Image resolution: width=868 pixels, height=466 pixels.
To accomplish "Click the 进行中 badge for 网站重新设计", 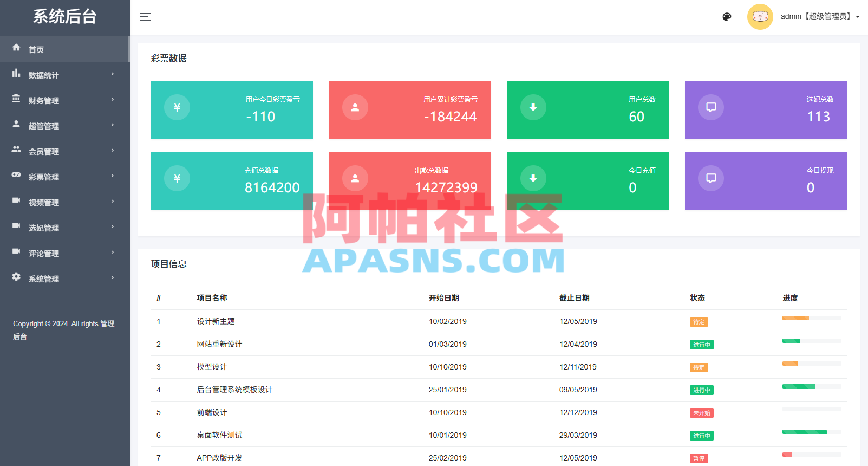I will (702, 345).
